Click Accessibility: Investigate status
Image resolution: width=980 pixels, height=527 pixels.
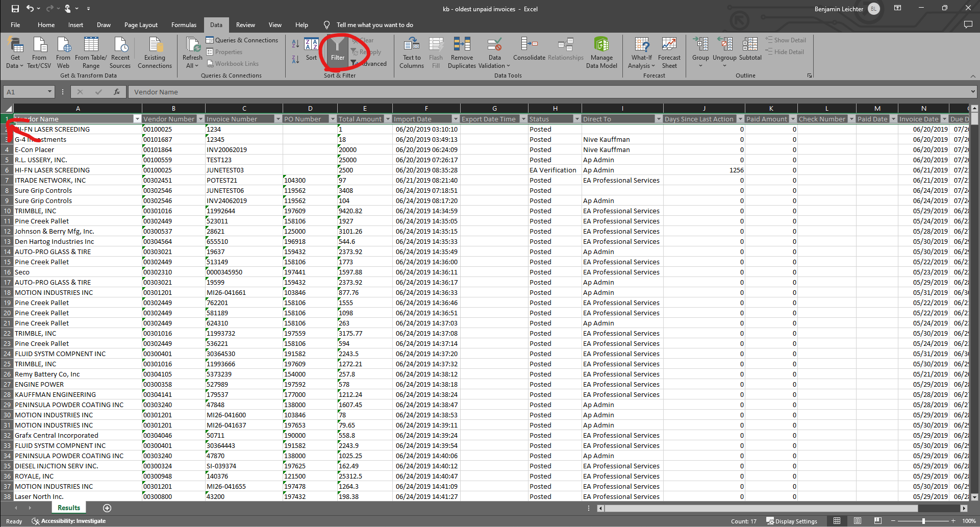pos(69,521)
